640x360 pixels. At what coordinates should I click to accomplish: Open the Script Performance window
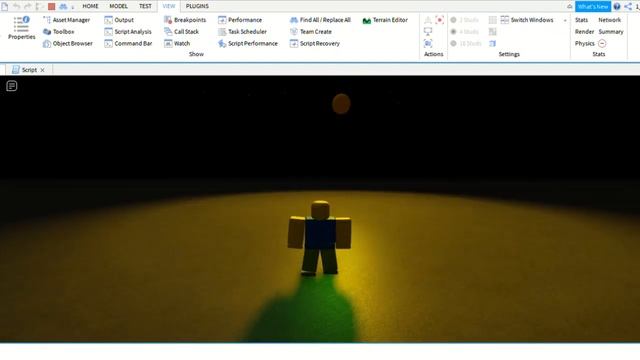[x=248, y=43]
